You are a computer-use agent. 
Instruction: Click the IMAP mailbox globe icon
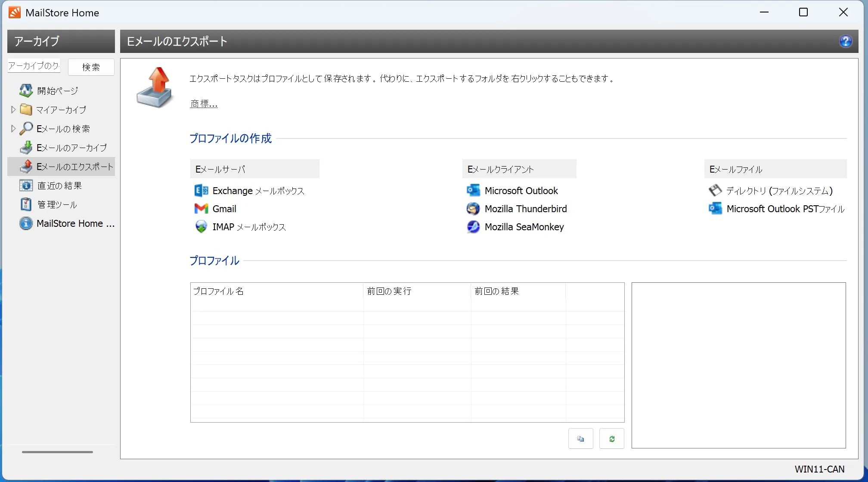click(201, 227)
